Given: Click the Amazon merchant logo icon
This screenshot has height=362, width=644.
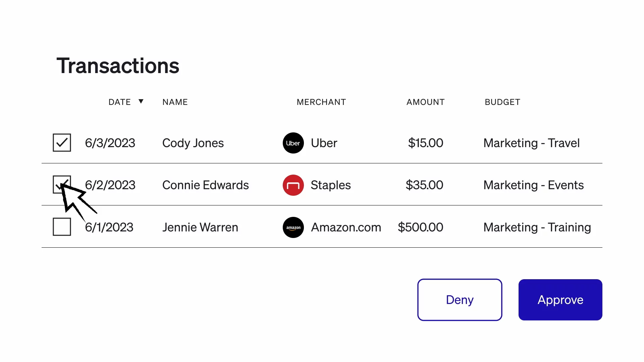Looking at the screenshot, I should pos(293,227).
